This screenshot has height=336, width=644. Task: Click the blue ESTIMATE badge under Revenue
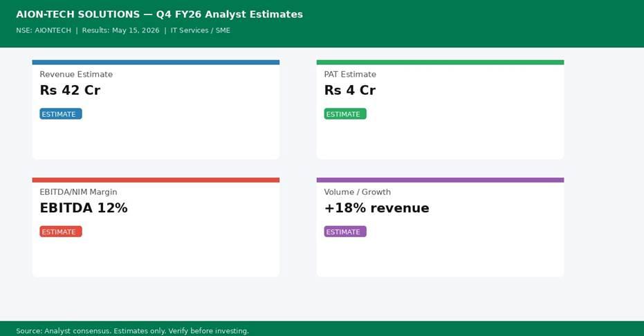click(x=61, y=114)
